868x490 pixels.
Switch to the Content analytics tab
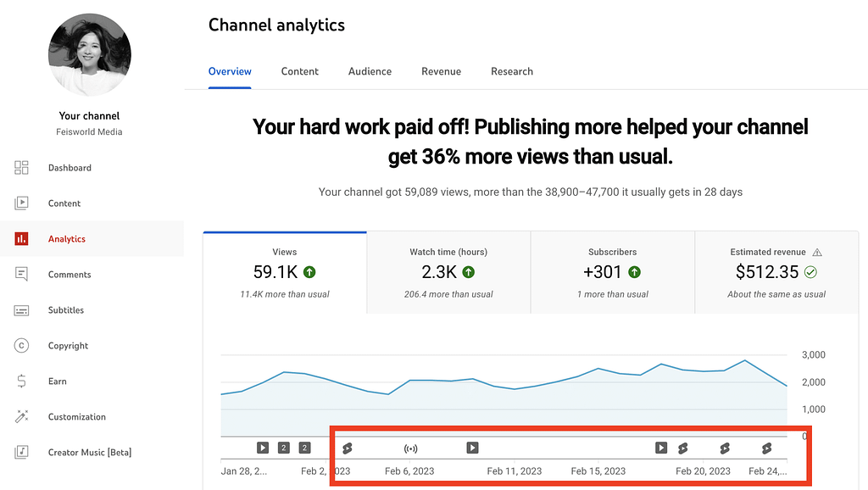click(300, 72)
